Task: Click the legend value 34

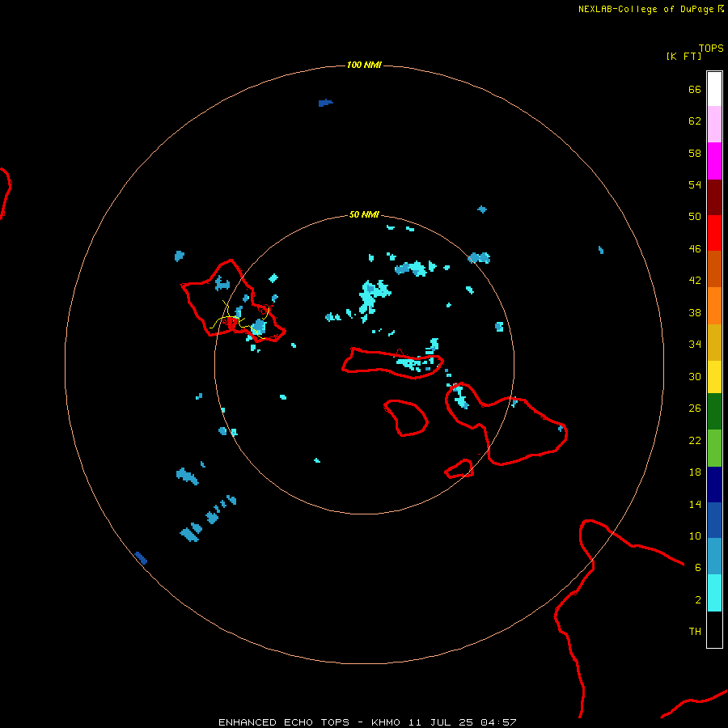Action: point(695,345)
